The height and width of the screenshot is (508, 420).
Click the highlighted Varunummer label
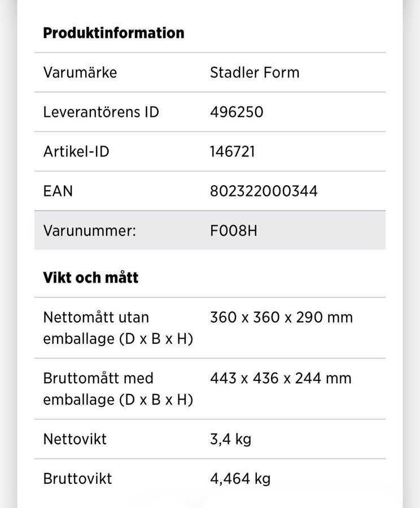point(90,230)
